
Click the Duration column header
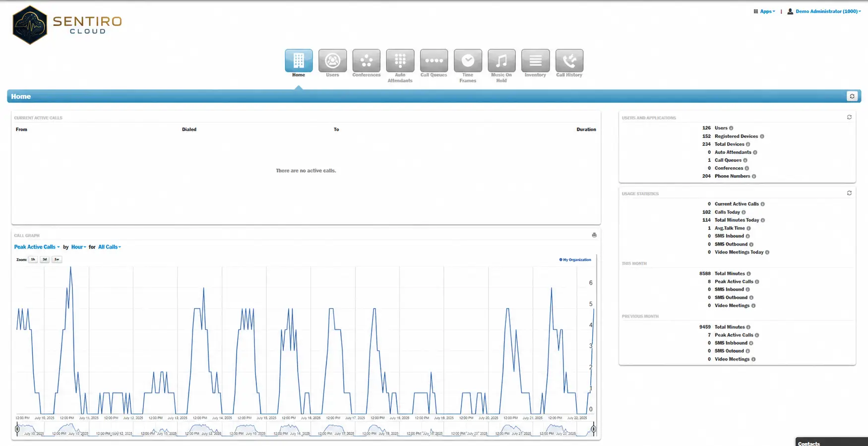click(x=586, y=129)
